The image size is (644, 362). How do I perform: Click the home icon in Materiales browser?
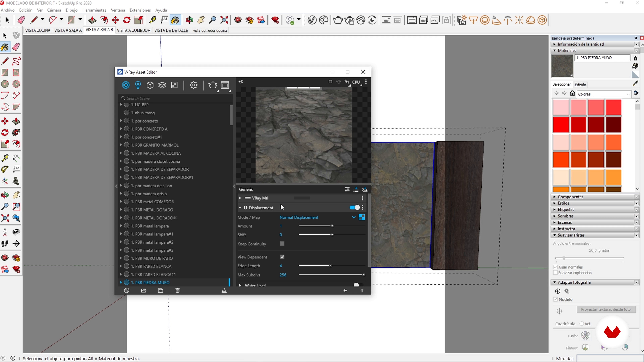[572, 93]
